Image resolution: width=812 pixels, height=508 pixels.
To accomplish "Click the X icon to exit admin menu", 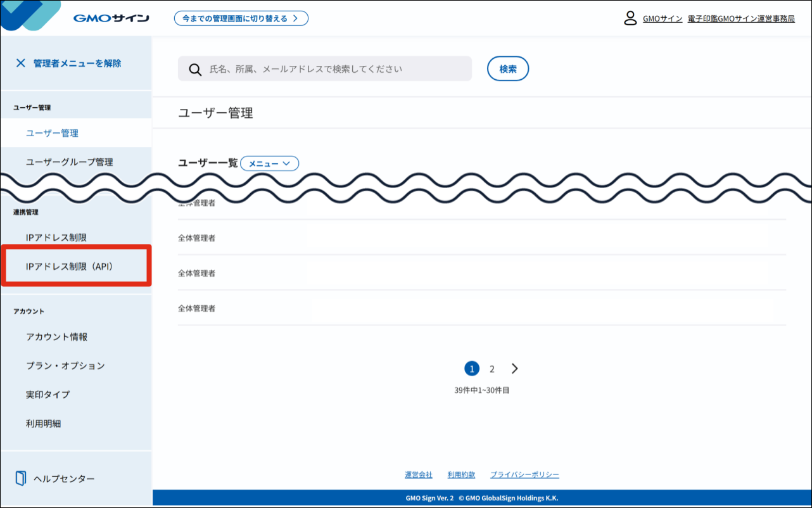I will coord(20,63).
